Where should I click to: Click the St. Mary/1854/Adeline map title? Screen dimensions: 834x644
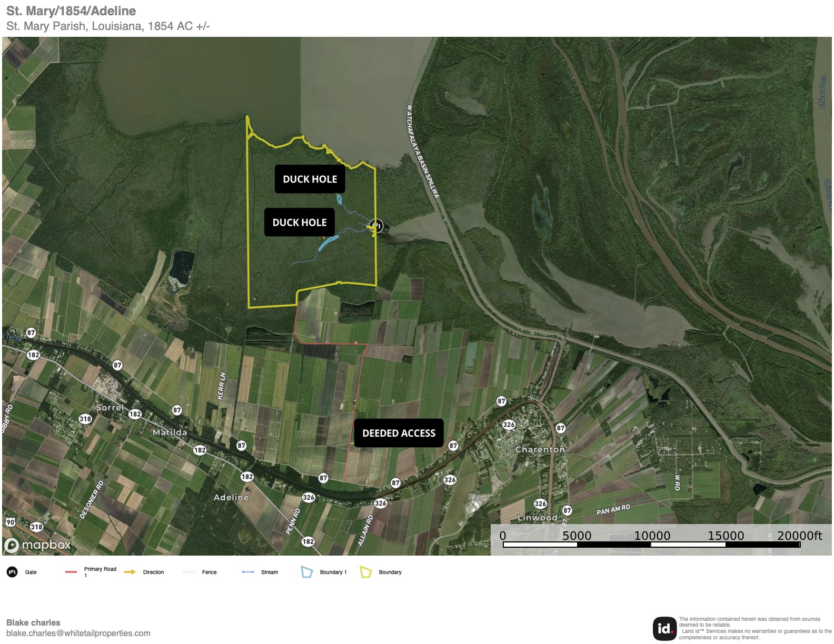(71, 11)
